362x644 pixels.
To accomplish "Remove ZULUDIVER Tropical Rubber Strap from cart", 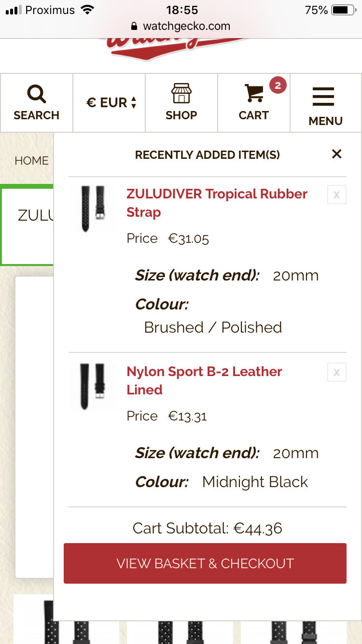I will pyautogui.click(x=337, y=195).
